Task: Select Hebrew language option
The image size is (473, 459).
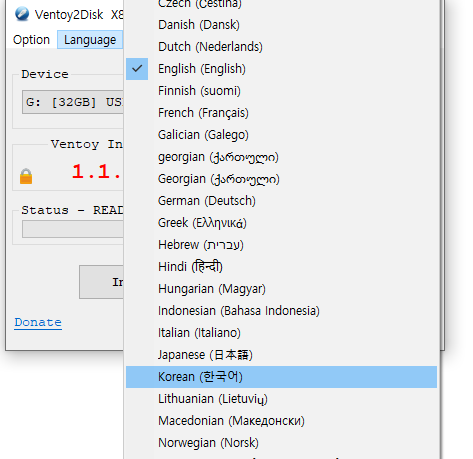Action: click(281, 245)
